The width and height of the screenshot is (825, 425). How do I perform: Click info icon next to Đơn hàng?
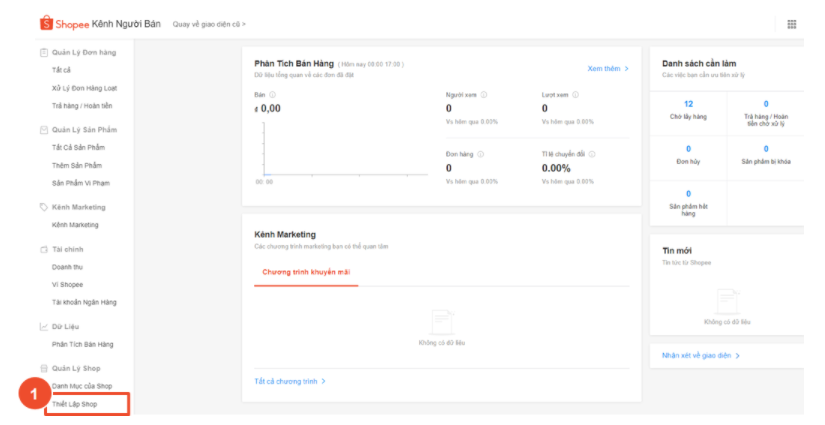(481, 154)
